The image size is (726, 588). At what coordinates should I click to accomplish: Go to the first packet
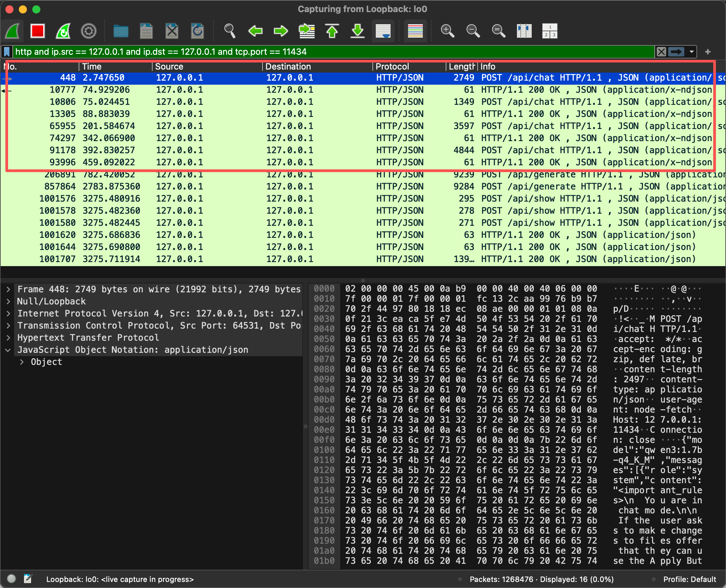[x=332, y=31]
